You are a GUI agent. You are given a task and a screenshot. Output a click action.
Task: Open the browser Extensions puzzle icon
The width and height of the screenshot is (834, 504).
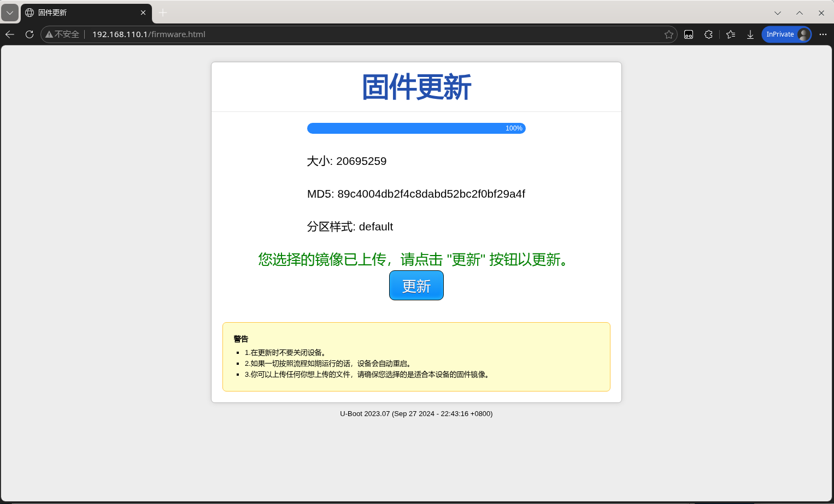point(708,34)
